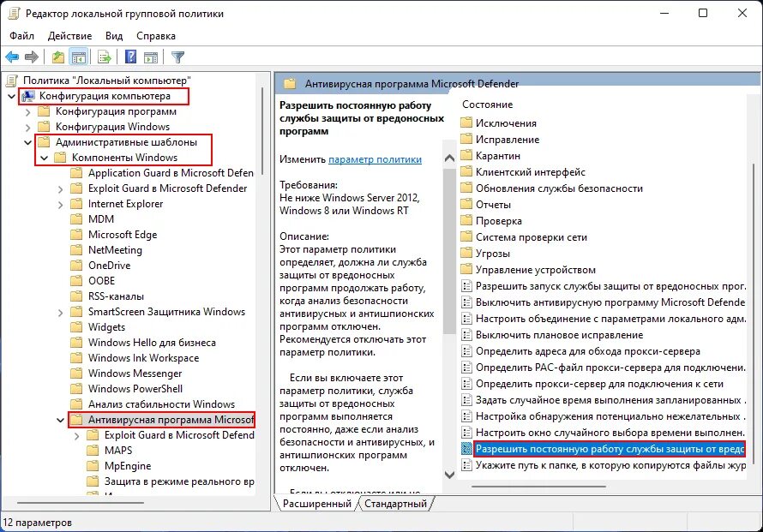Viewport: 763px width, 532px height.
Task: Click the Export list toolbar icon
Action: coord(104,57)
